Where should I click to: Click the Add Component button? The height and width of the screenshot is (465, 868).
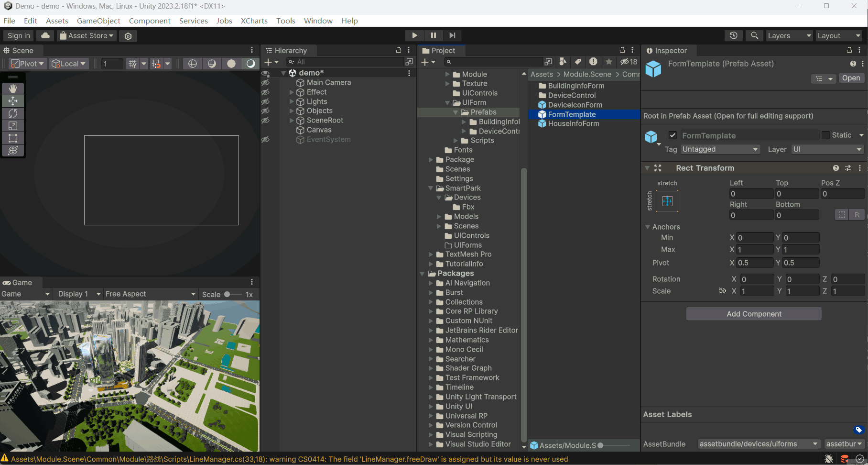(x=754, y=314)
